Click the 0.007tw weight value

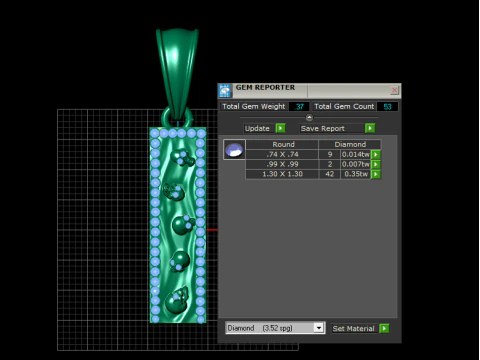(x=356, y=164)
